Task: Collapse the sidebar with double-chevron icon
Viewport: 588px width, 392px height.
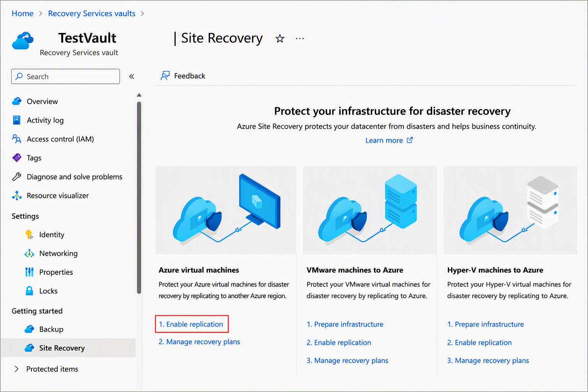Action: tap(132, 77)
